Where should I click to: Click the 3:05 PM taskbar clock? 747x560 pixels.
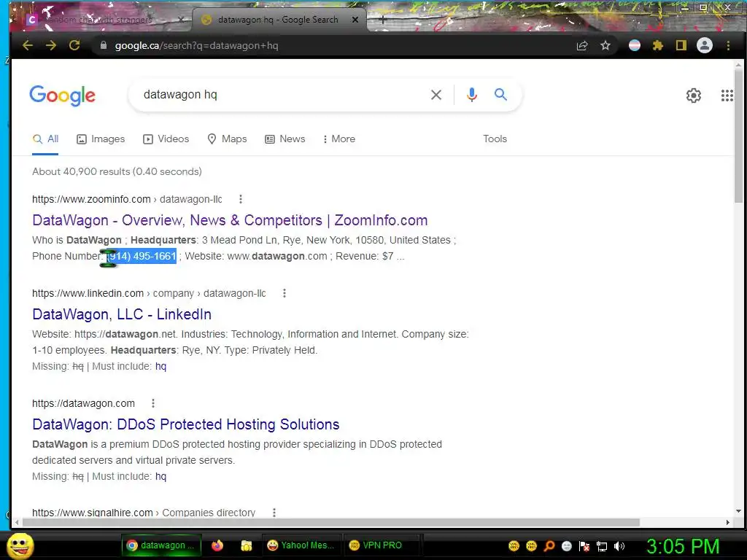[683, 546]
